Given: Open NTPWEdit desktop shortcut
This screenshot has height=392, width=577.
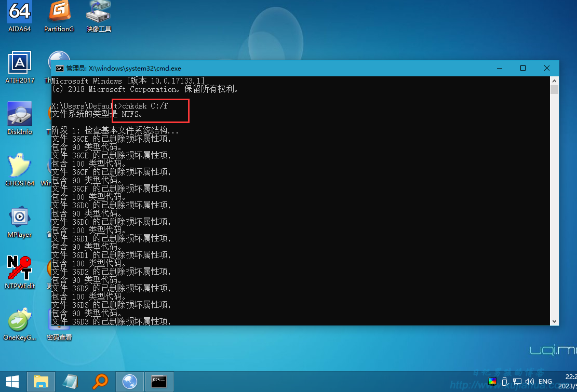Looking at the screenshot, I should tap(20, 273).
